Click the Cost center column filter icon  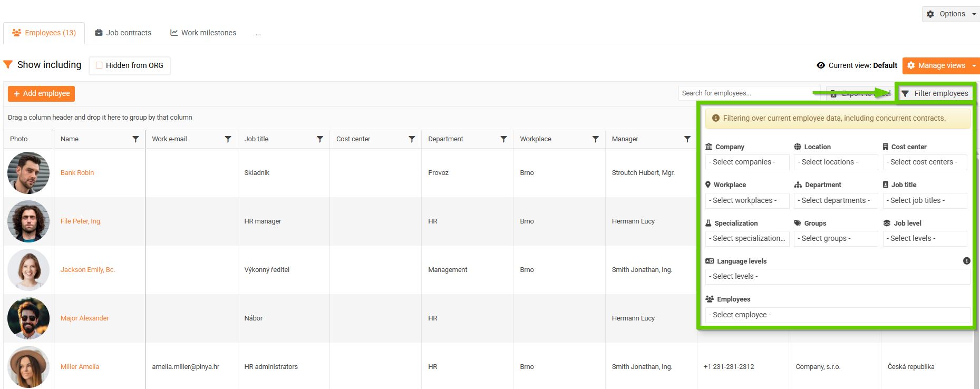412,139
